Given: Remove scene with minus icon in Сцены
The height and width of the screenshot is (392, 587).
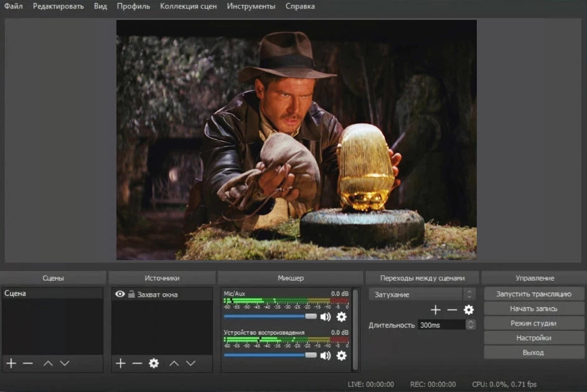Looking at the screenshot, I should pyautogui.click(x=28, y=363).
